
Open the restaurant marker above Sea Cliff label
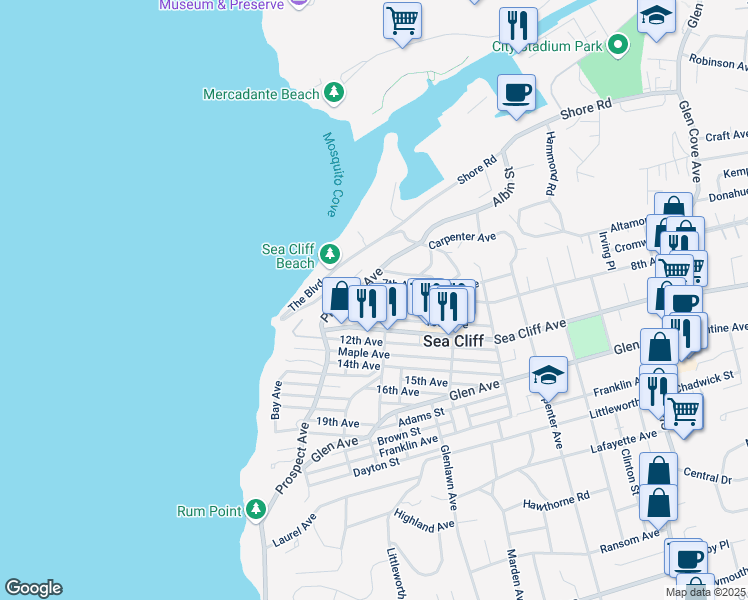pos(447,310)
